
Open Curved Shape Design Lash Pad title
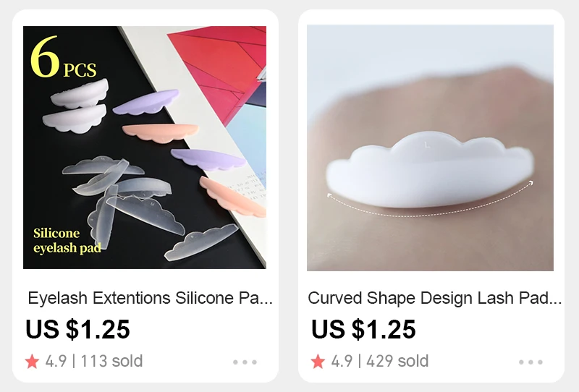[x=435, y=298]
